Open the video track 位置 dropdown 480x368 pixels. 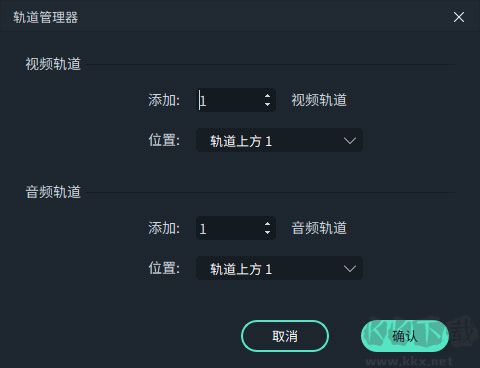(279, 140)
